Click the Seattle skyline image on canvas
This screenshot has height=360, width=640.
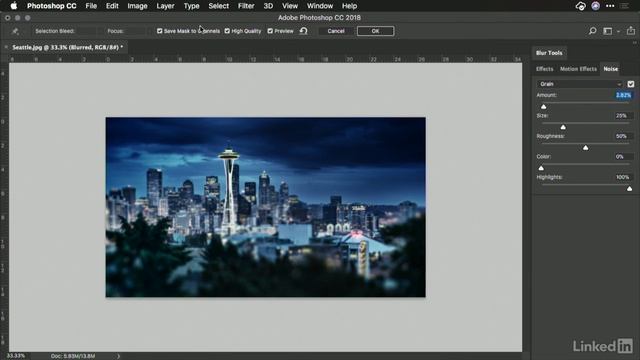coord(265,207)
